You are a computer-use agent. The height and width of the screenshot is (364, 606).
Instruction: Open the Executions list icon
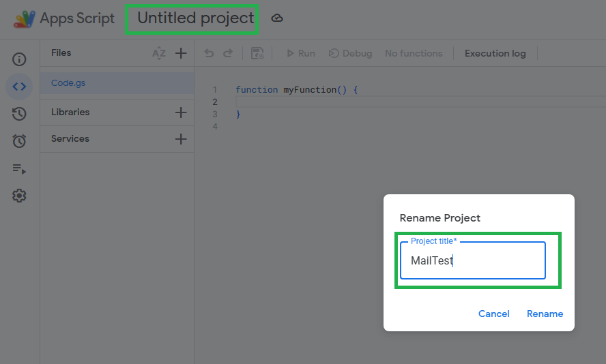19,168
